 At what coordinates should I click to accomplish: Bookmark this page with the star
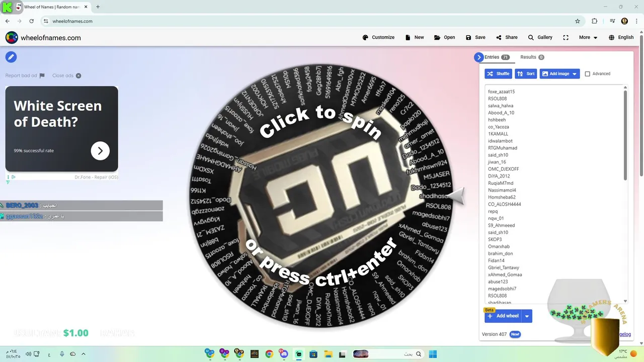click(x=578, y=21)
